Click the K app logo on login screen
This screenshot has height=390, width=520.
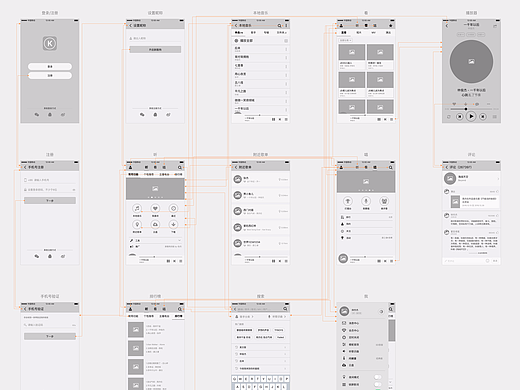[50, 43]
